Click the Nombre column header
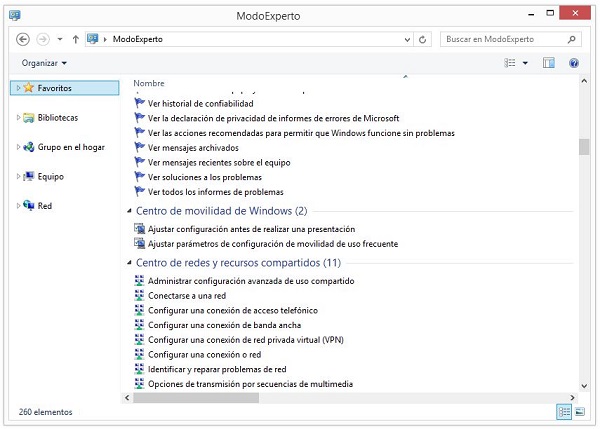Image resolution: width=600 pixels, height=429 pixels. (149, 83)
